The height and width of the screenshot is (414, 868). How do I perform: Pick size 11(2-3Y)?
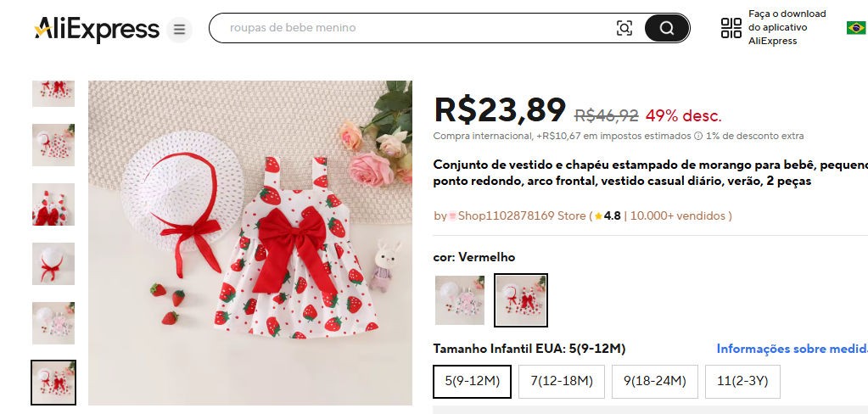pyautogui.click(x=742, y=382)
